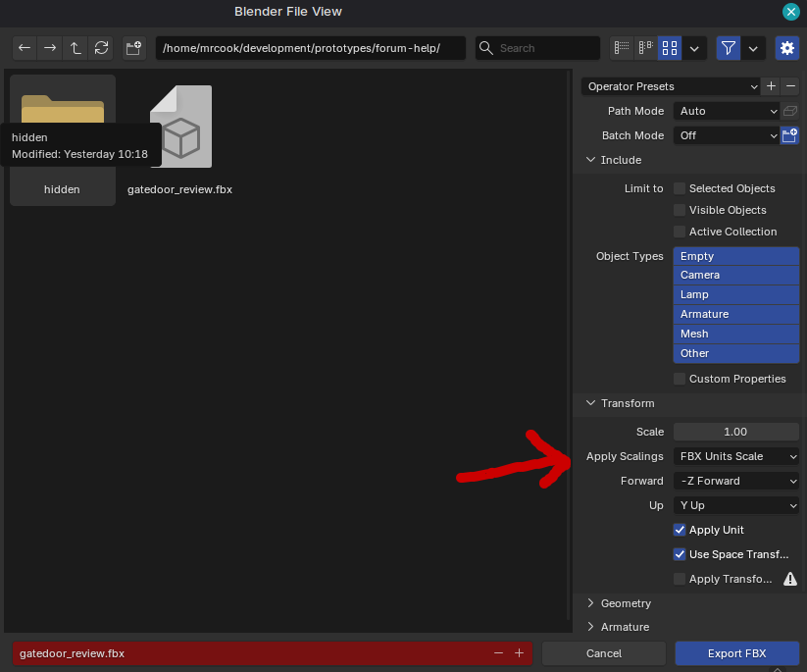Open the Apply Scalings dropdown

point(736,456)
